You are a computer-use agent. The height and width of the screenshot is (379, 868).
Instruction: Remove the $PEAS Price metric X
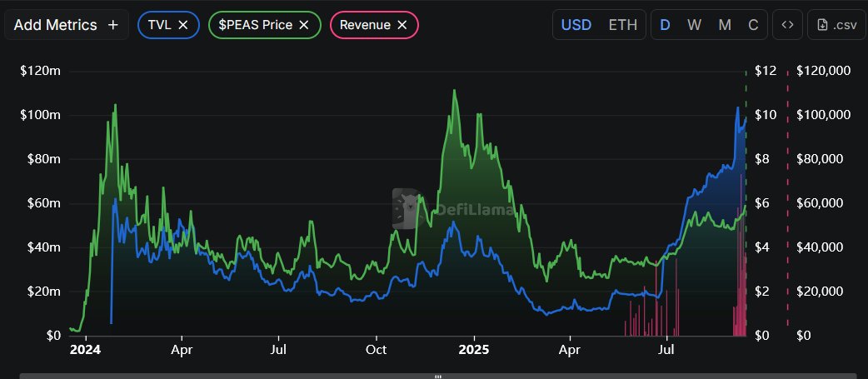tap(303, 25)
